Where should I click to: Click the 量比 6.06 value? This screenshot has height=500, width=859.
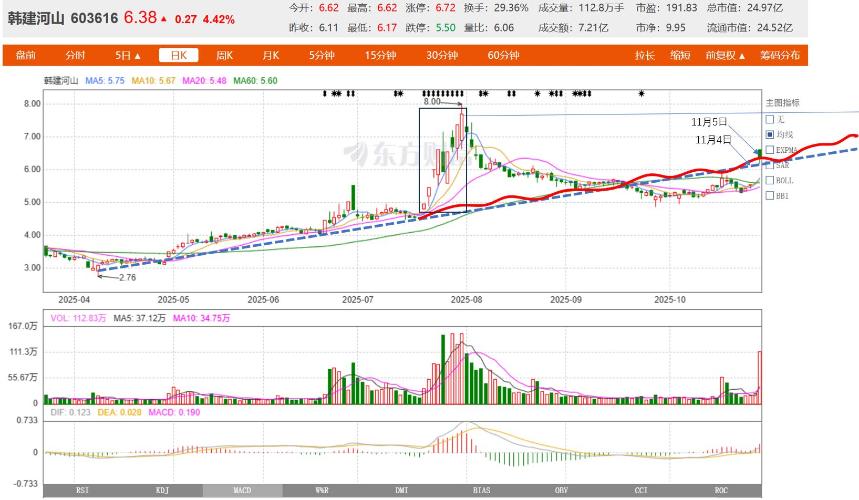[x=503, y=27]
